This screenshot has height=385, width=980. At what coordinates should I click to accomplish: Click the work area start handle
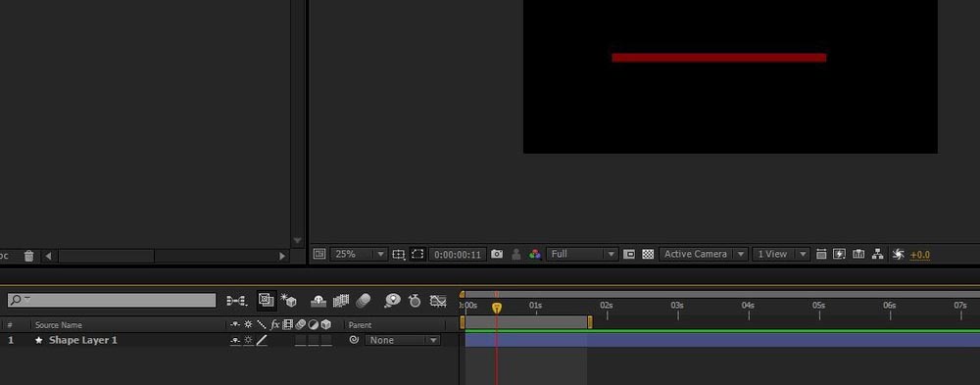click(463, 322)
